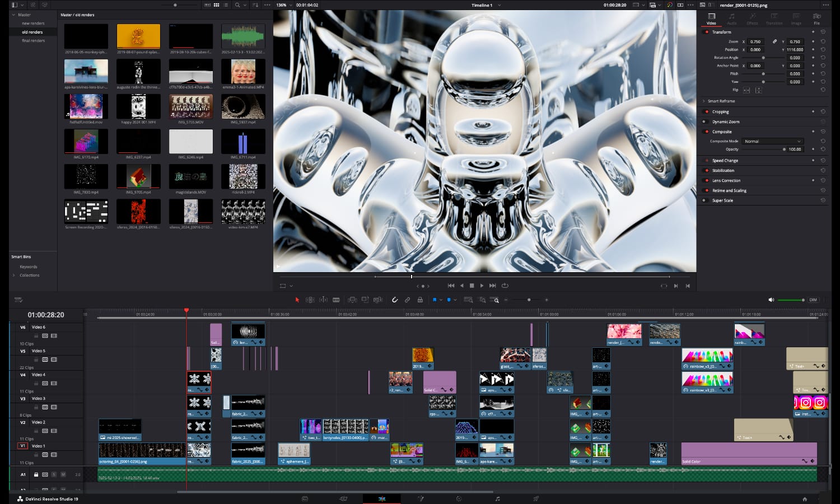Select the Blade Edit Mode tool
This screenshot has height=504, width=840.
pos(336,300)
